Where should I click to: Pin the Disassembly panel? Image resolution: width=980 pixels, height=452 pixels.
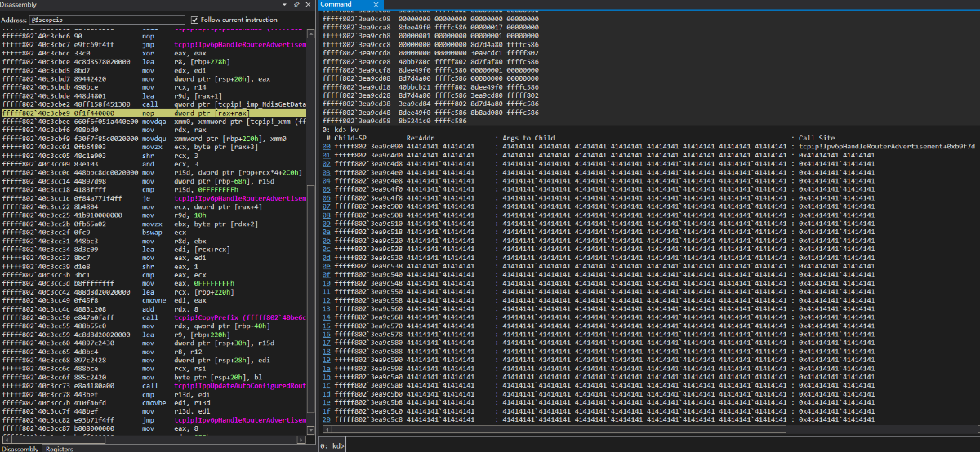tap(296, 5)
